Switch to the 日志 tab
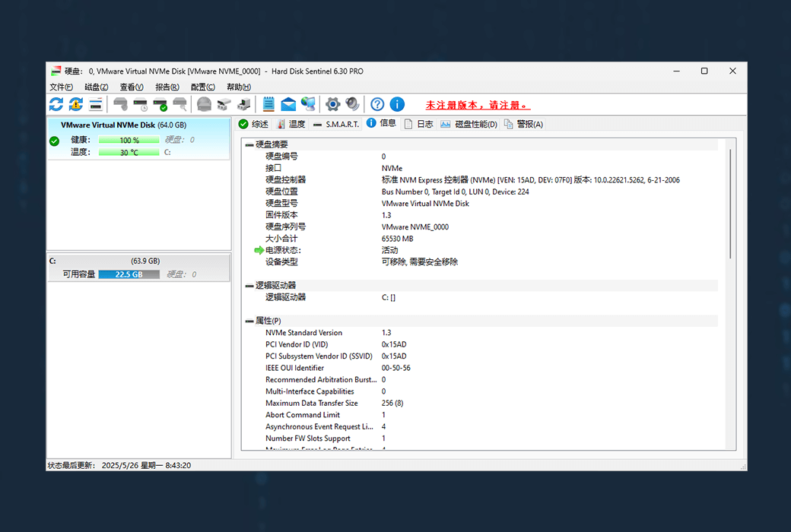This screenshot has height=532, width=791. pos(419,124)
